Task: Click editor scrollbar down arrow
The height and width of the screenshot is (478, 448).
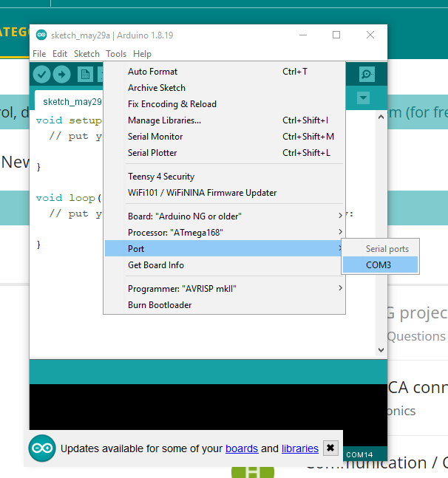Action: (x=381, y=349)
